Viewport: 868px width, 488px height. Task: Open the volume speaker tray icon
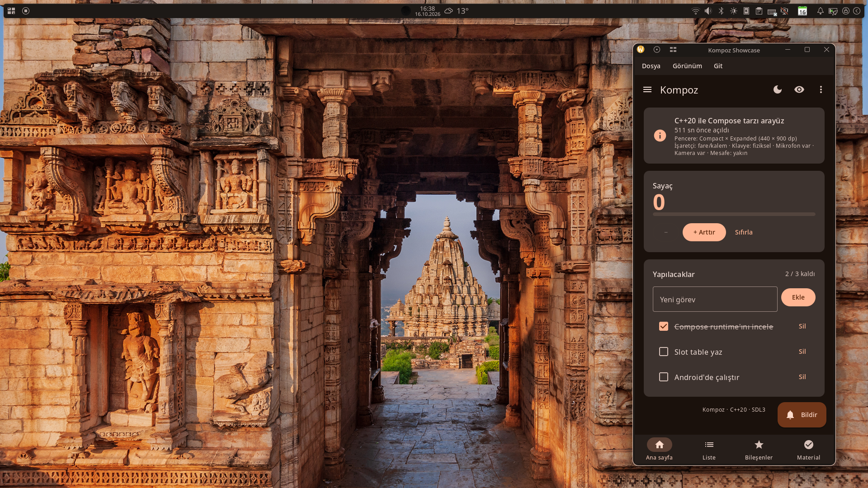(708, 11)
